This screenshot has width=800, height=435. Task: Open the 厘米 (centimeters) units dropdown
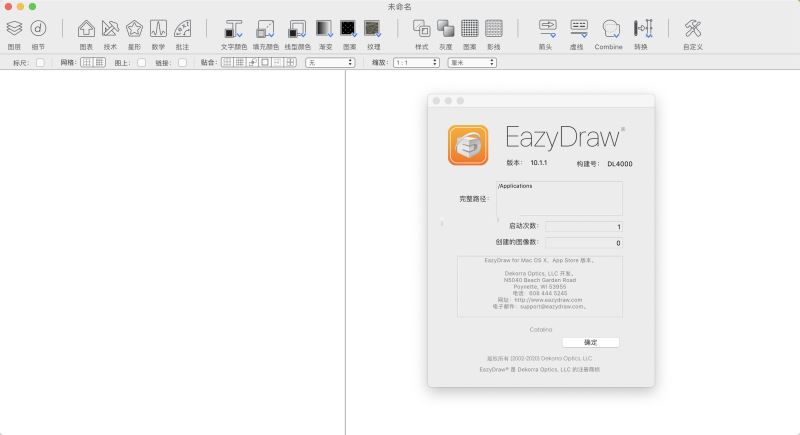(x=472, y=63)
